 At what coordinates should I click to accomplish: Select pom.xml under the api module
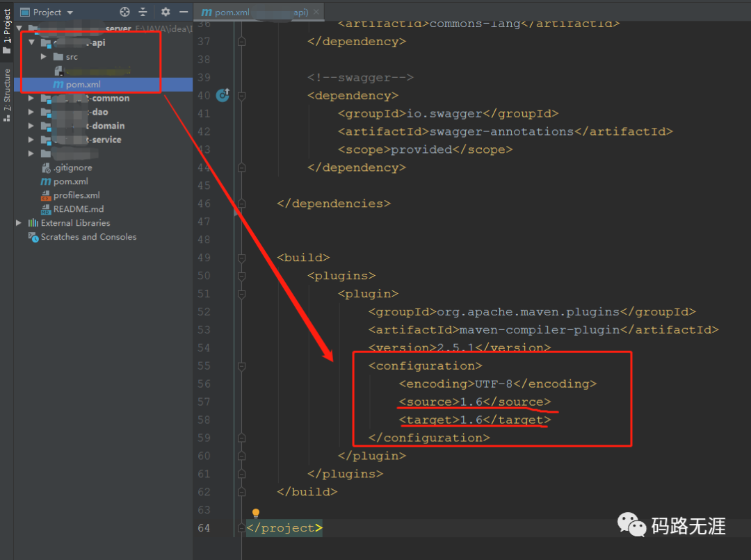click(104, 84)
